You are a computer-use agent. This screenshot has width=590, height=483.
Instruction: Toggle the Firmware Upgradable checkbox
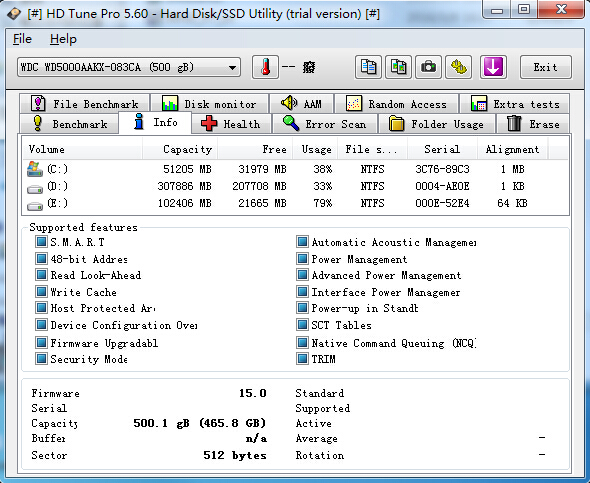pyautogui.click(x=41, y=342)
